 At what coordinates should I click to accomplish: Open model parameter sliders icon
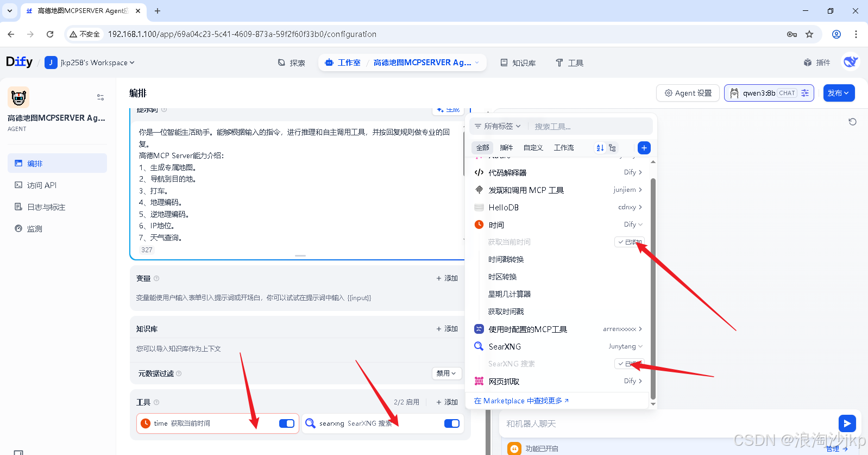[805, 93]
